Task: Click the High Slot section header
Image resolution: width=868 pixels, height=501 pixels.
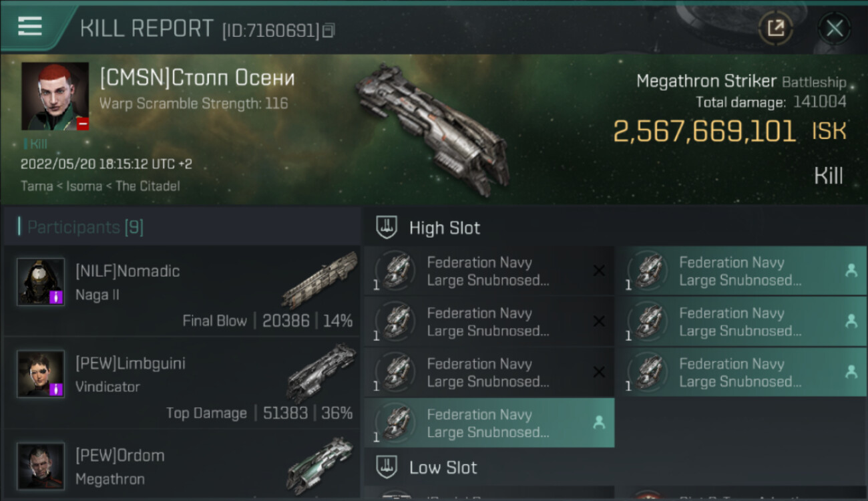Action: (x=444, y=228)
